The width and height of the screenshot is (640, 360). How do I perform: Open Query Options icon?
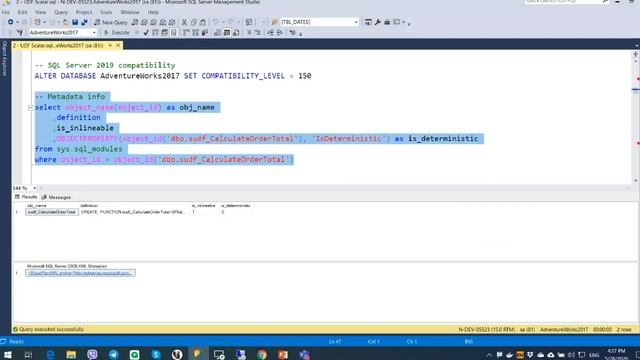[x=164, y=33]
